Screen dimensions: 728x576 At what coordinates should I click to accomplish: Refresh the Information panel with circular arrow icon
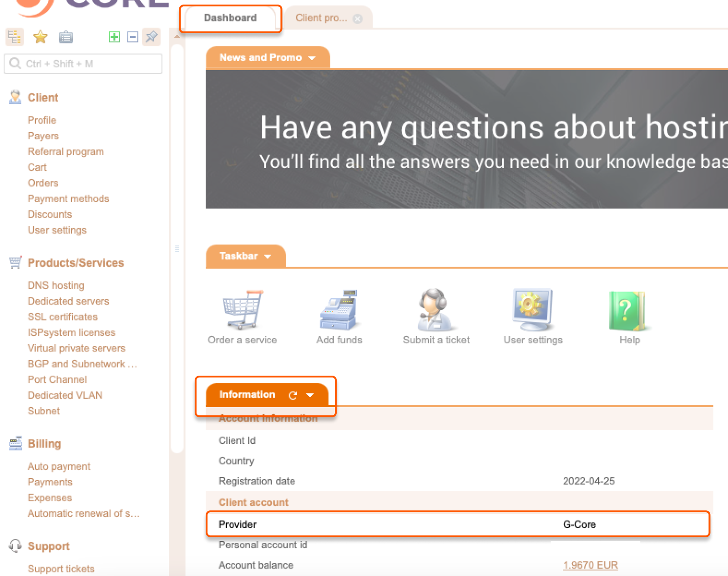[293, 395]
